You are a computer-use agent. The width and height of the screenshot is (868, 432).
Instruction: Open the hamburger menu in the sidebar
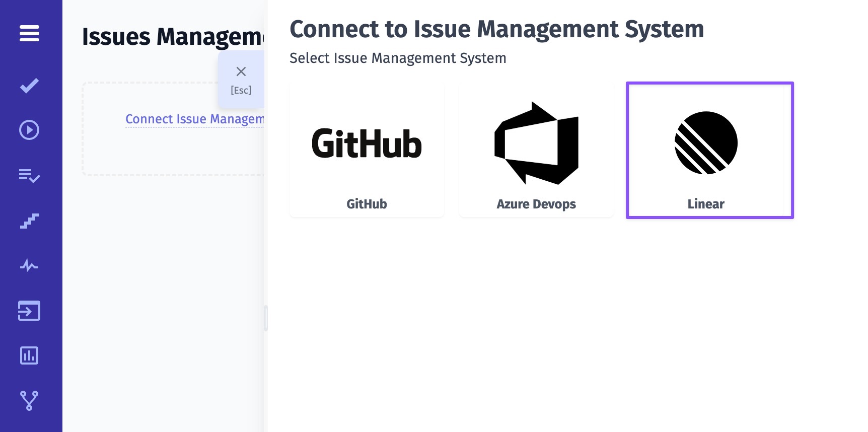click(x=29, y=34)
